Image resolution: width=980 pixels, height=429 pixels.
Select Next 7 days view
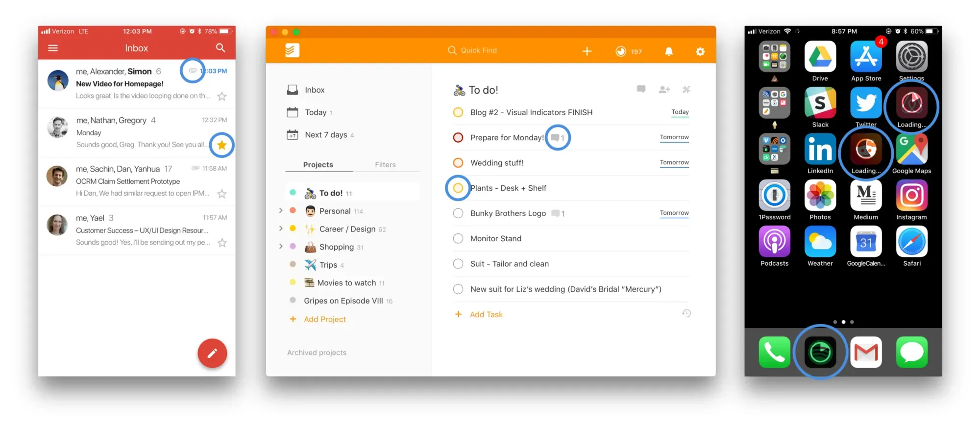point(320,135)
